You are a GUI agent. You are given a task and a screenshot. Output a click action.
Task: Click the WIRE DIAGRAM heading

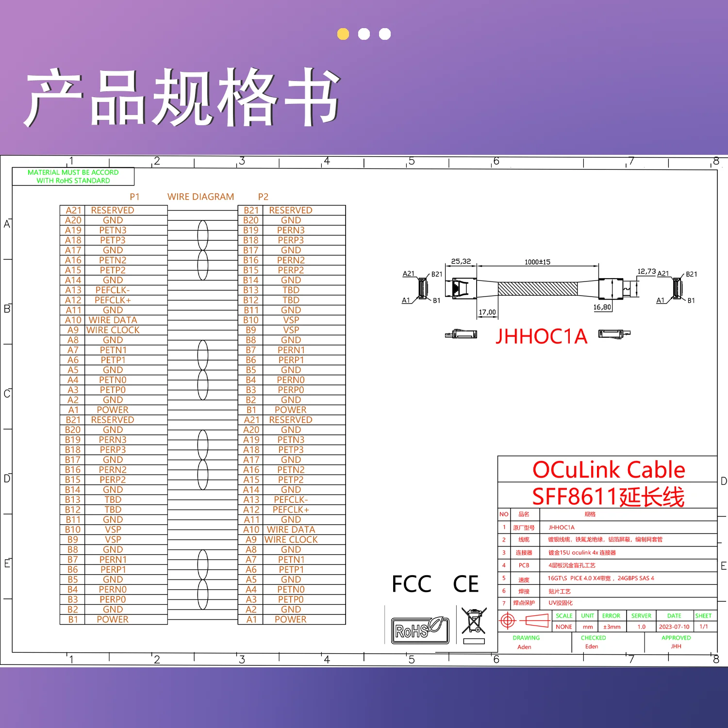point(200,197)
